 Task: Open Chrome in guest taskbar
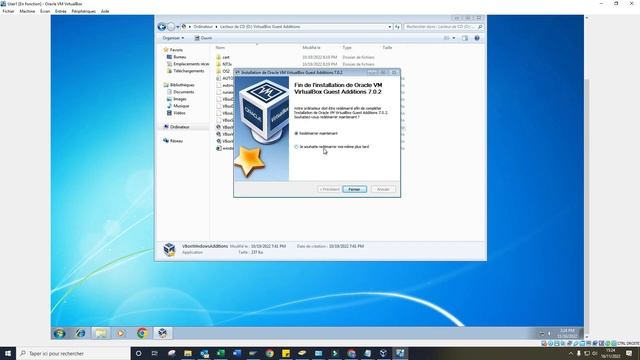coord(142,333)
